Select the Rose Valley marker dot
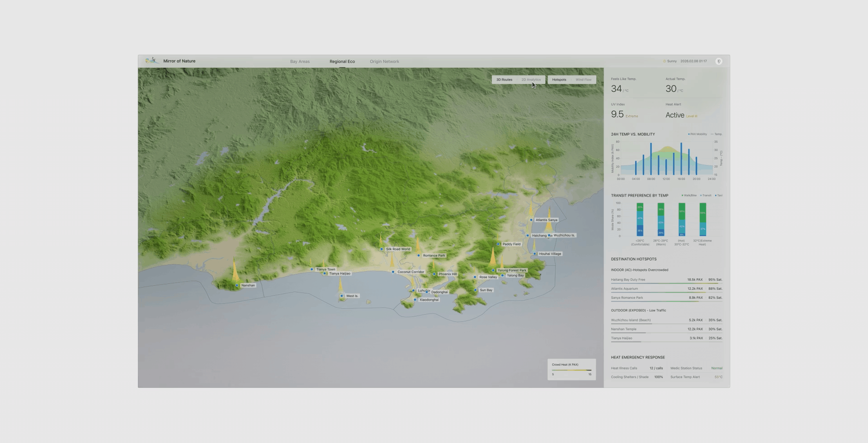This screenshot has width=868, height=443. [x=475, y=277]
